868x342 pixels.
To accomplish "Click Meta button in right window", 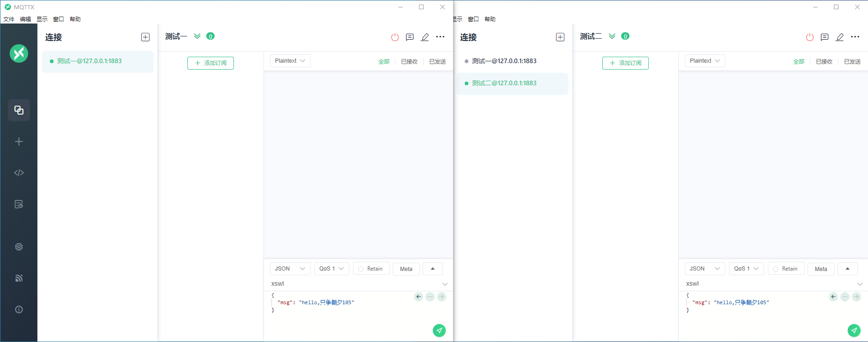I will 821,269.
